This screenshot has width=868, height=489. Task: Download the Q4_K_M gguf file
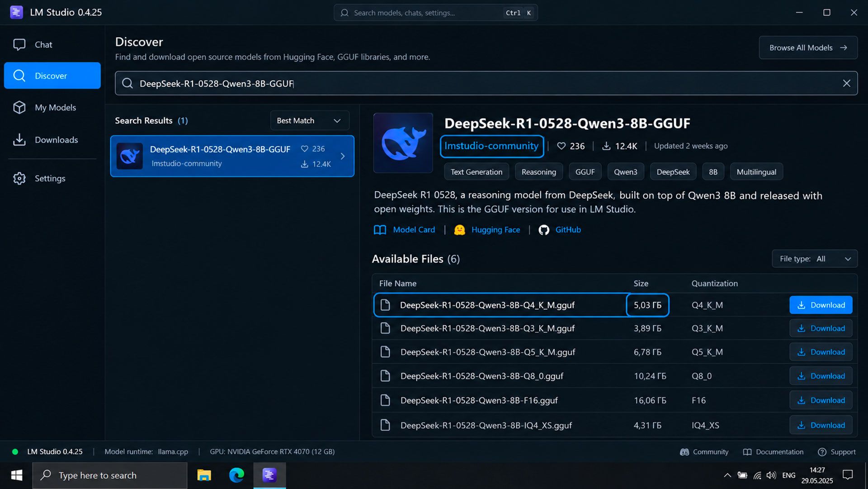[821, 305]
